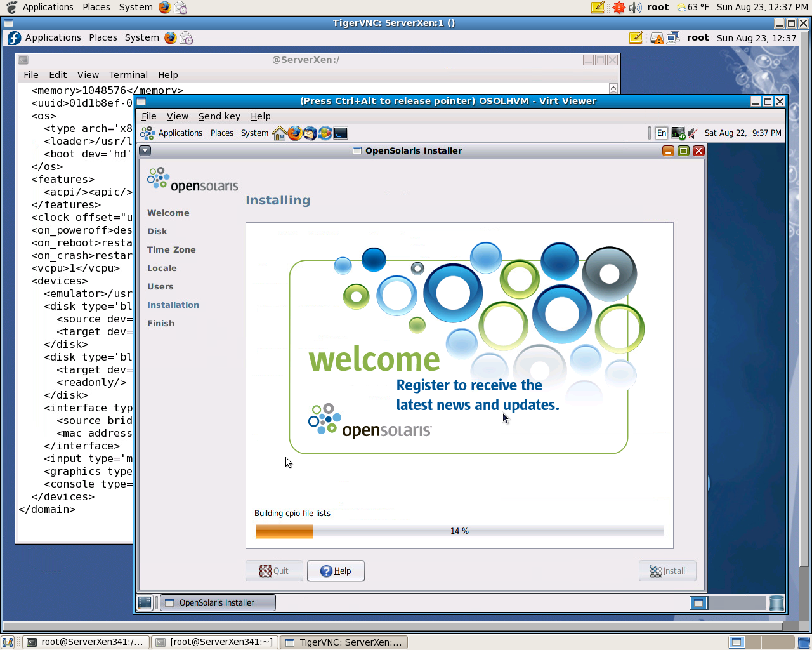Viewport: 812px width, 650px height.
Task: Click the Help button in the installer
Action: (x=336, y=571)
